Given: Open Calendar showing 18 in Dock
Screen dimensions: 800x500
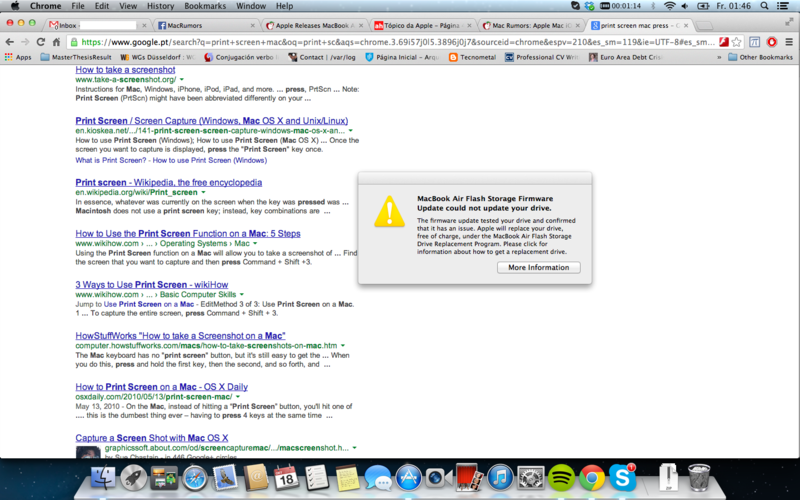Looking at the screenshot, I should (286, 478).
